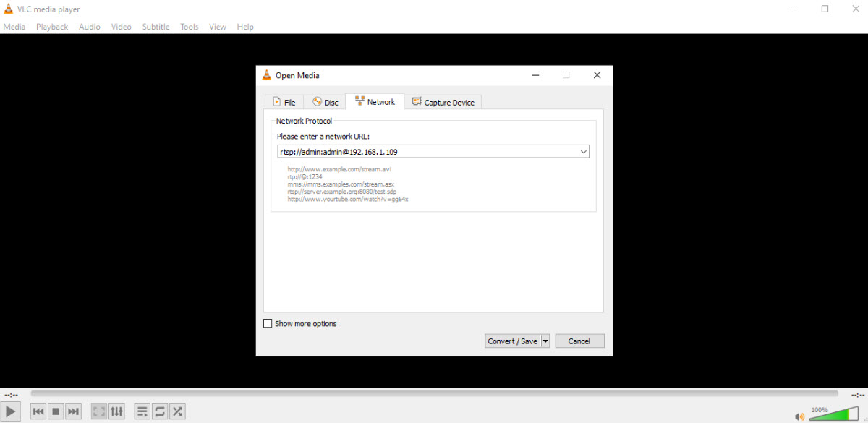Open the Playback menu
868x423 pixels.
pyautogui.click(x=52, y=27)
